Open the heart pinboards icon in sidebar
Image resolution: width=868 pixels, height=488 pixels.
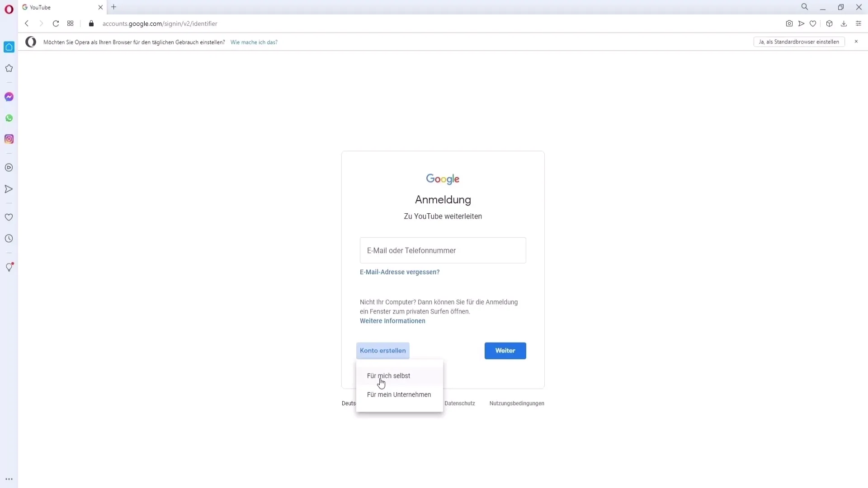pos(9,217)
